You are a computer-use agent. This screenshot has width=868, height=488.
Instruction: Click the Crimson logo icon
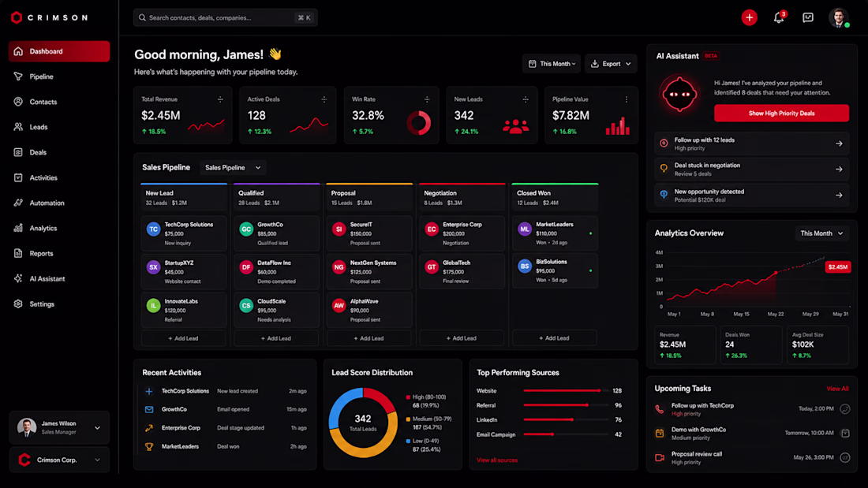tap(17, 17)
